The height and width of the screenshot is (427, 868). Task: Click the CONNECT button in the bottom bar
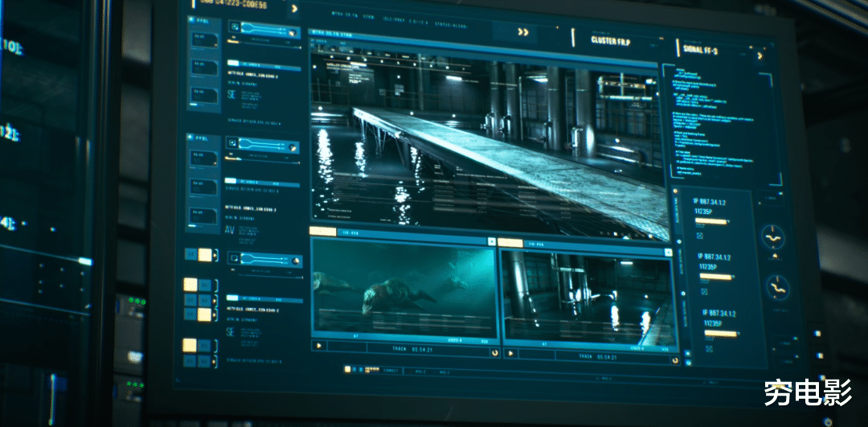[x=391, y=371]
